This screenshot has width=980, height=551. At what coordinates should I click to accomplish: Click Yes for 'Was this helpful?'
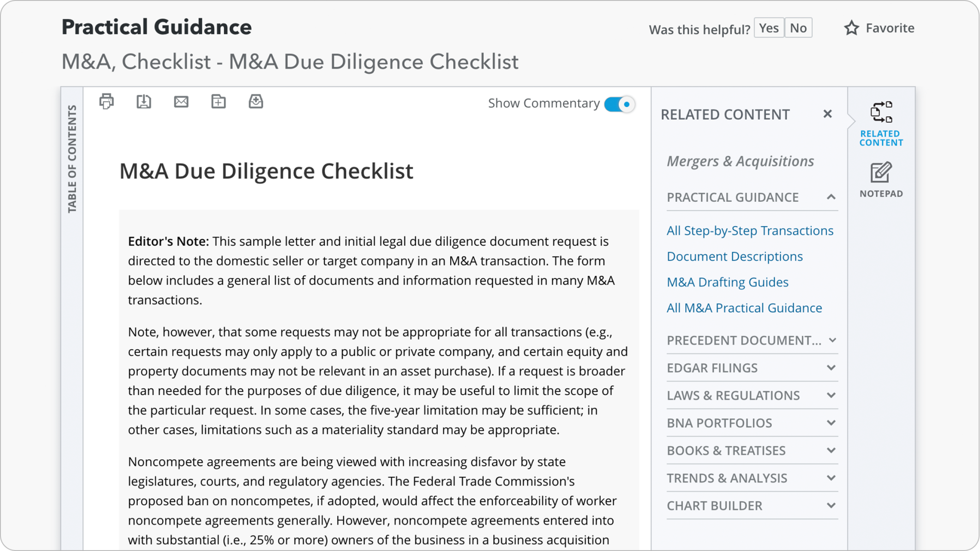pyautogui.click(x=768, y=28)
